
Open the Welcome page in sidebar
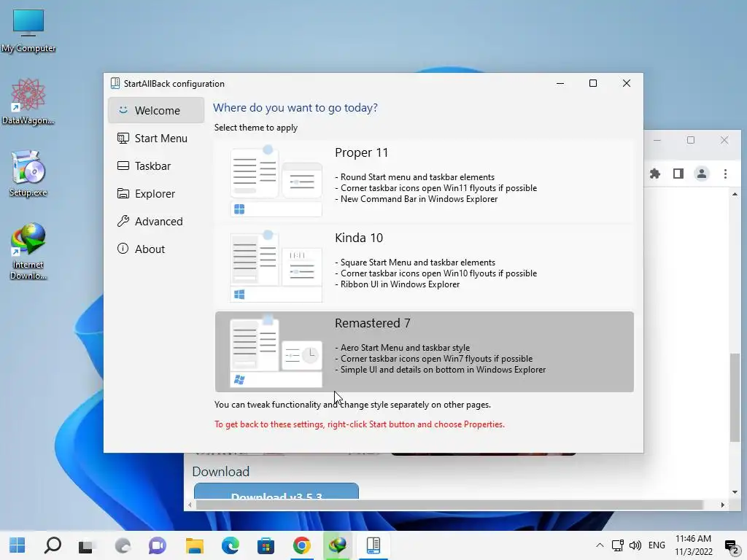[x=156, y=111]
